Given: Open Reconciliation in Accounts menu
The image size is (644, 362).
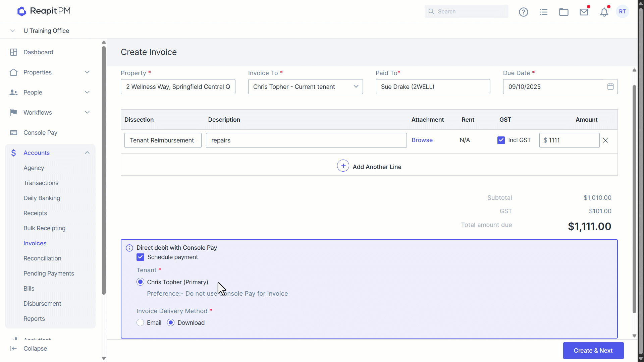Looking at the screenshot, I should tap(42, 258).
